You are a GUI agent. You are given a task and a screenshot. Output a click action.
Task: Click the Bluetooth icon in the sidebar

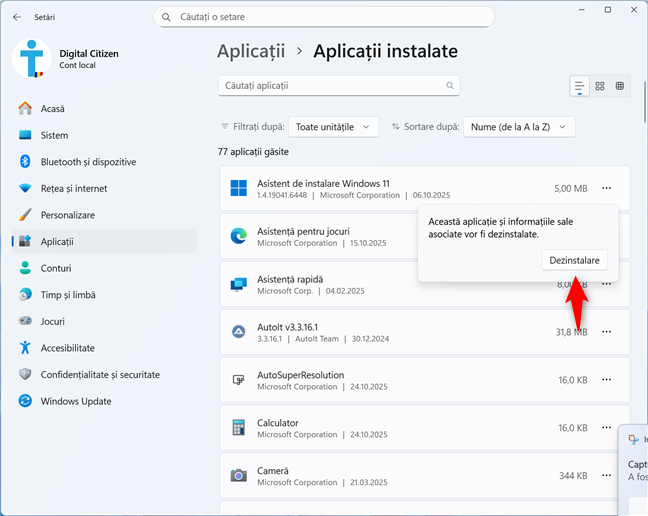tap(25, 162)
